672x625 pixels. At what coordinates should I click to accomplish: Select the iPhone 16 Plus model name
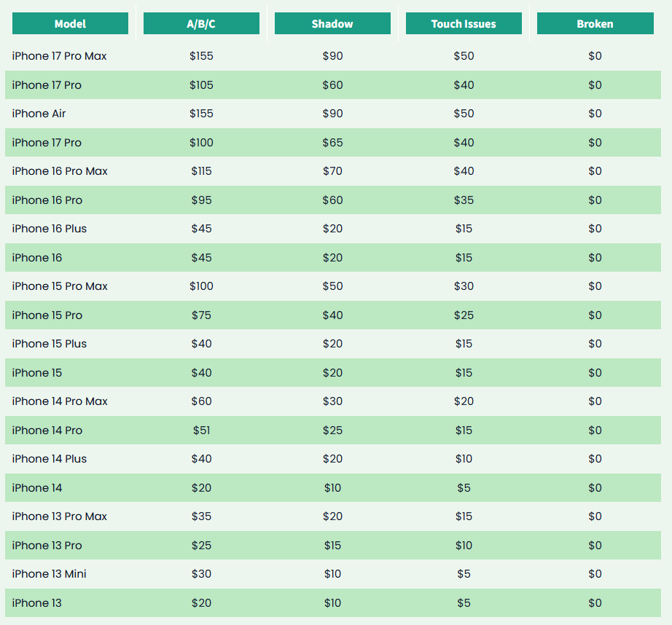(x=50, y=228)
